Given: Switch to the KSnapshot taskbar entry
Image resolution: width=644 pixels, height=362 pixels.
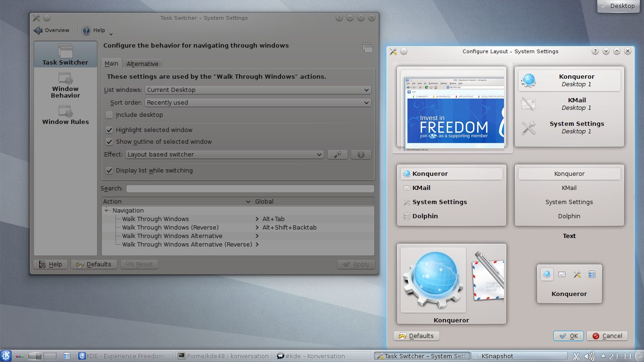Looking at the screenshot, I should pyautogui.click(x=520, y=356).
